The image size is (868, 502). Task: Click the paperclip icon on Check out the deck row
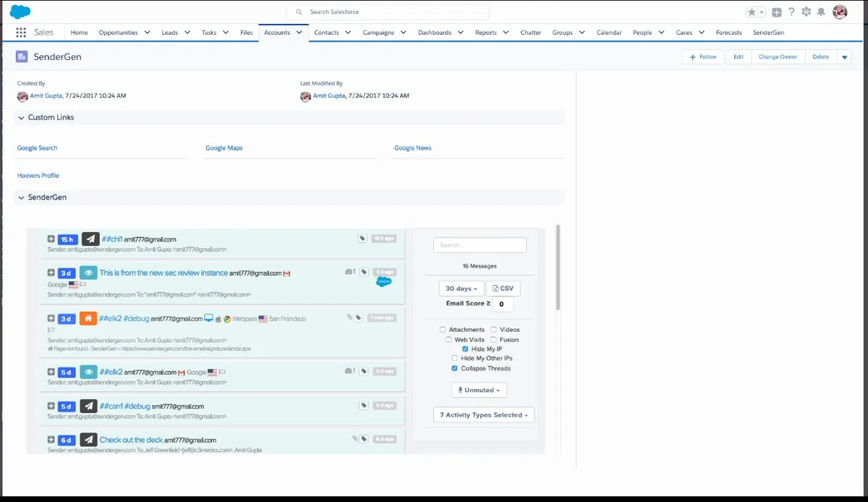click(x=354, y=438)
